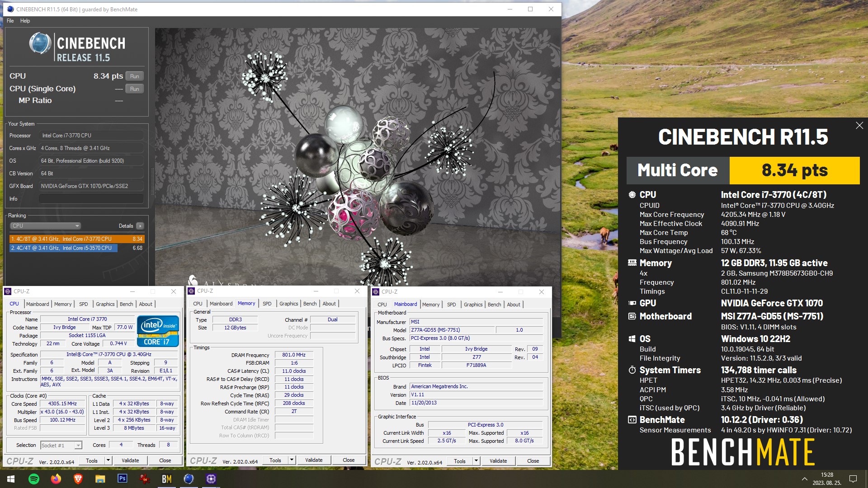Run the CPU Single Core benchmark
This screenshot has height=488, width=868.
135,89
